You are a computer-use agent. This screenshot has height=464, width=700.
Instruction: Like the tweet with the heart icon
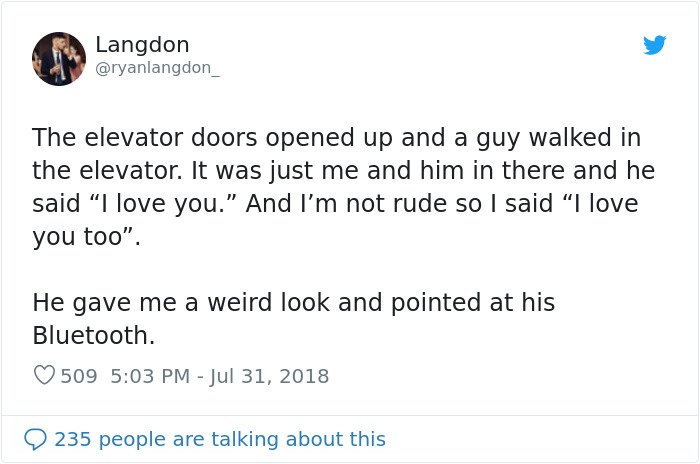pos(44,375)
